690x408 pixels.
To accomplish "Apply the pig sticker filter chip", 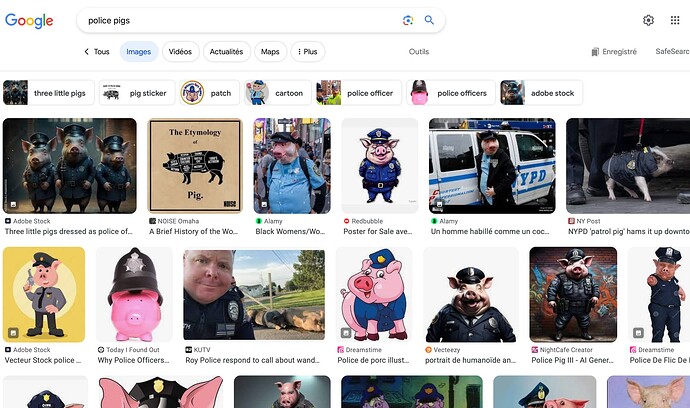I will (x=137, y=93).
